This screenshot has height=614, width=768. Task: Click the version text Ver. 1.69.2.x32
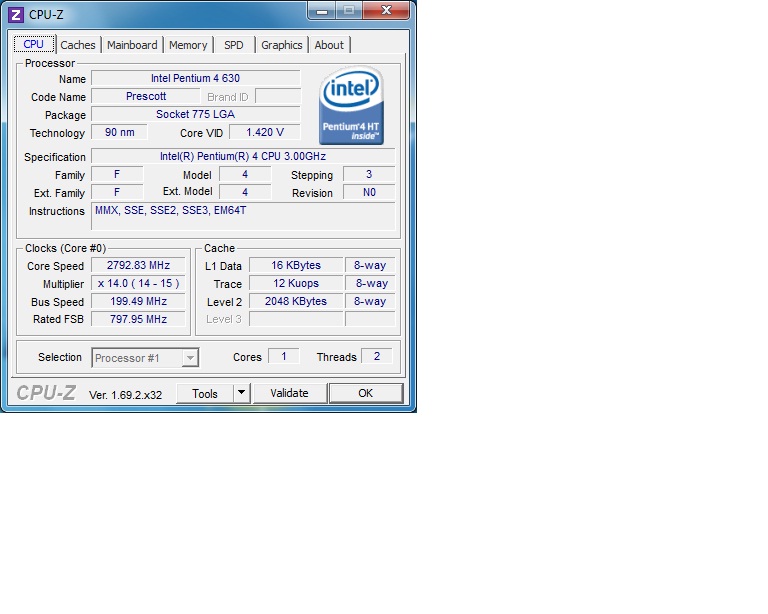[x=125, y=395]
